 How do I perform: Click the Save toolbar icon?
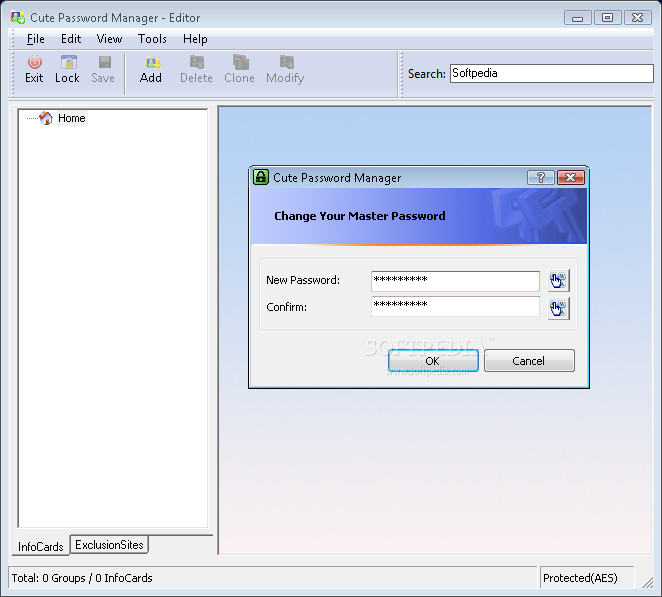[103, 69]
